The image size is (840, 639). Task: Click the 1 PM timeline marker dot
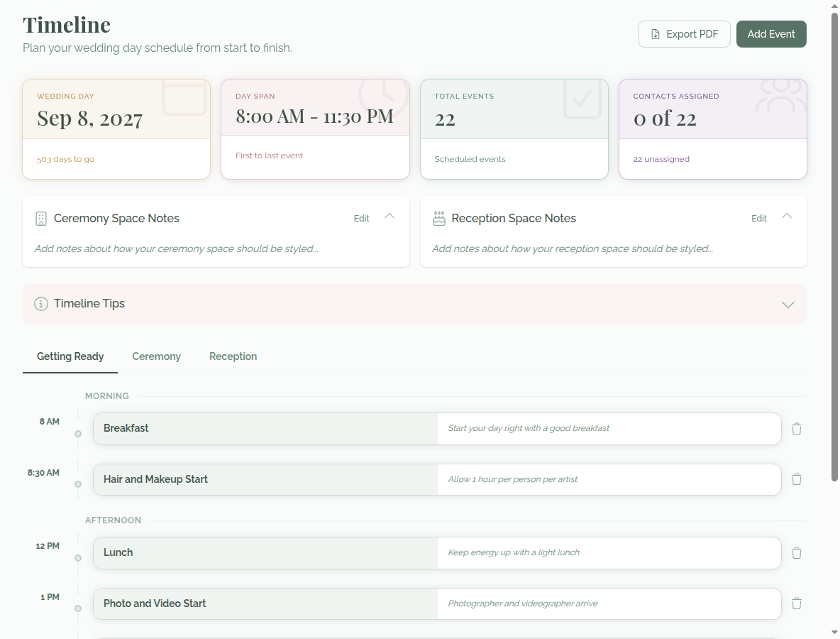tap(78, 608)
